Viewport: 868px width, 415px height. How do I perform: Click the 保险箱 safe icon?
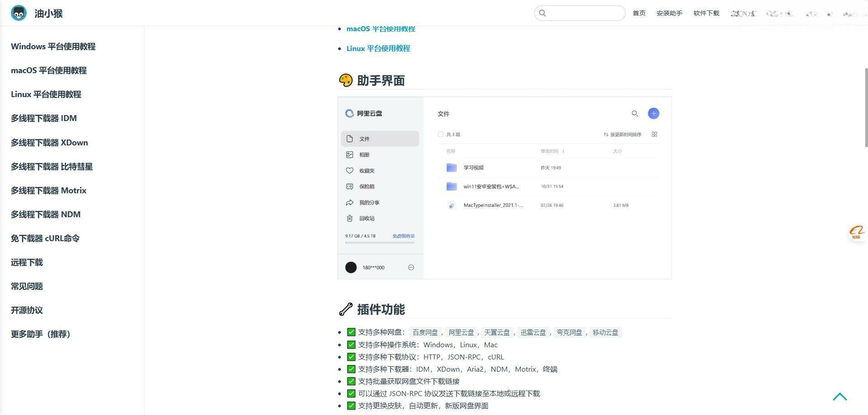349,187
